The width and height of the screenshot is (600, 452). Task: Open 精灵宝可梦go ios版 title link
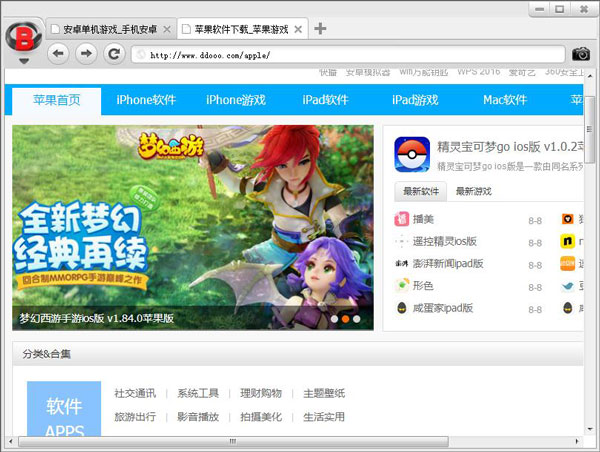pos(510,147)
